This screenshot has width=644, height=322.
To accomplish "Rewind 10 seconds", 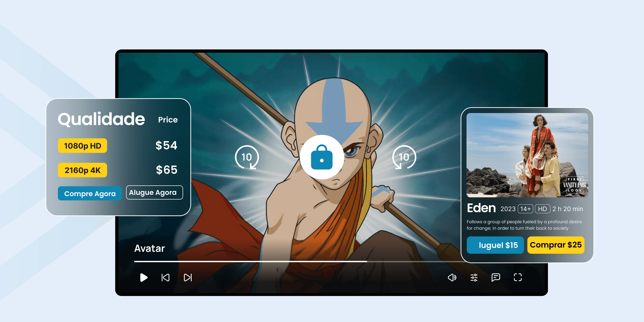I will [247, 157].
